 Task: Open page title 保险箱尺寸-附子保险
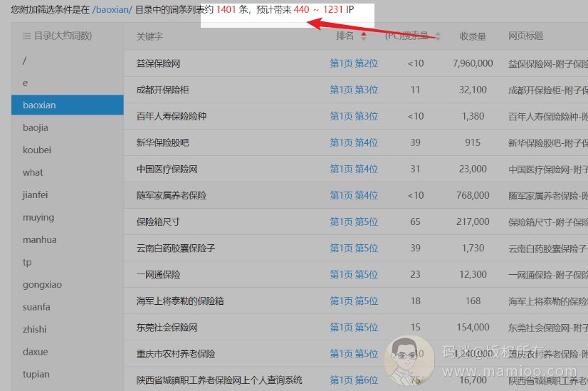coord(547,221)
